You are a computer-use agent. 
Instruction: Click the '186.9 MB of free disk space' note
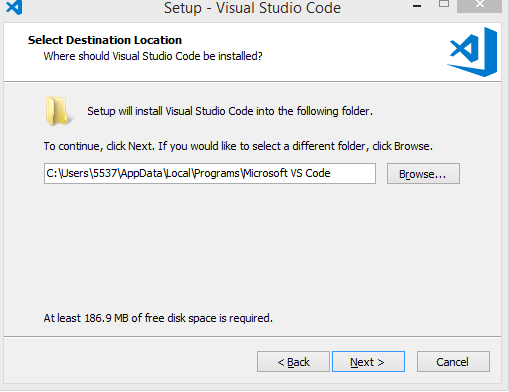coord(158,318)
